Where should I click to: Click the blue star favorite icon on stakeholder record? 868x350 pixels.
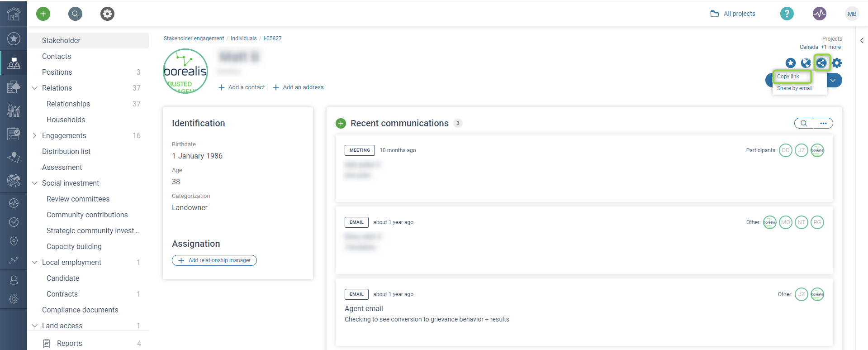tap(790, 63)
